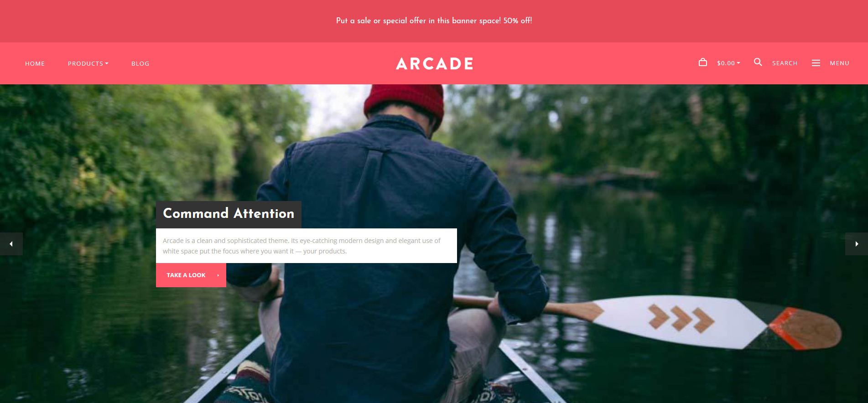This screenshot has height=403, width=868.
Task: Click the Menu text label
Action: point(839,63)
